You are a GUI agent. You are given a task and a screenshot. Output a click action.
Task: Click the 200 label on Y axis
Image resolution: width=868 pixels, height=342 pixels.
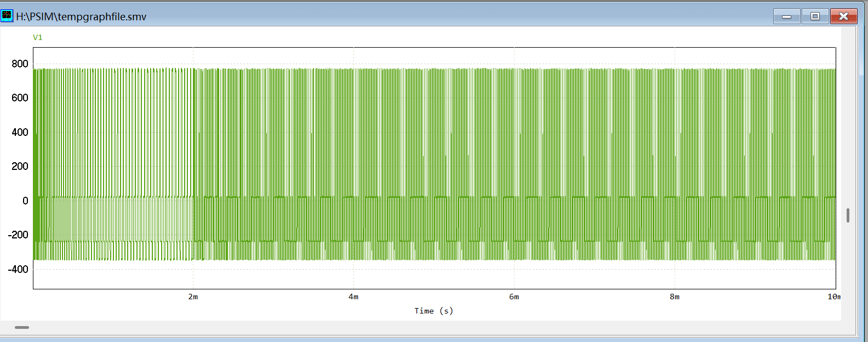pos(20,166)
